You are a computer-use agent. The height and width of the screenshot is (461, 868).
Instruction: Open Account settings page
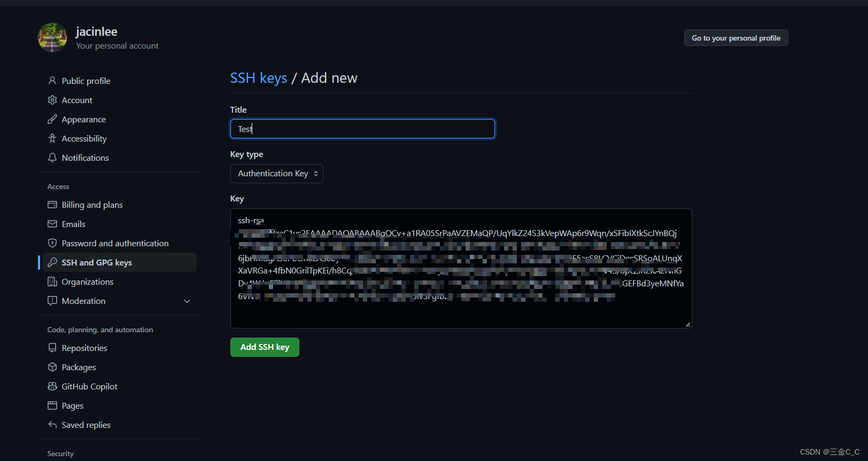click(77, 100)
